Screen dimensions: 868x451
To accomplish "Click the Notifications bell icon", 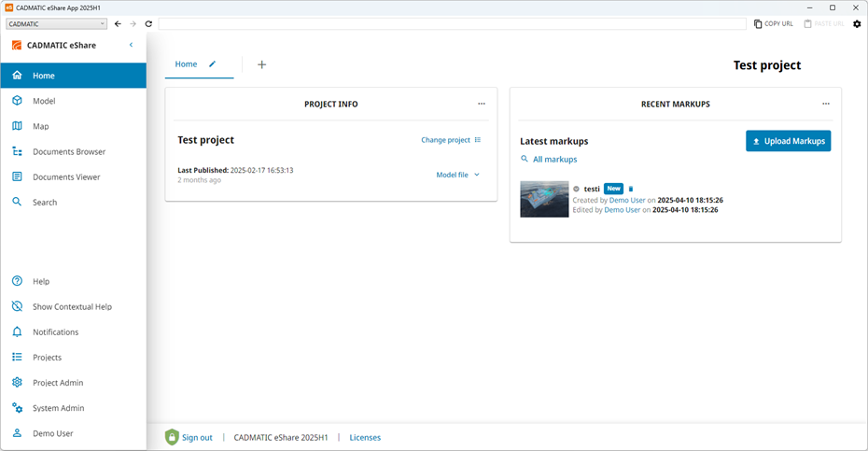I will point(17,331).
